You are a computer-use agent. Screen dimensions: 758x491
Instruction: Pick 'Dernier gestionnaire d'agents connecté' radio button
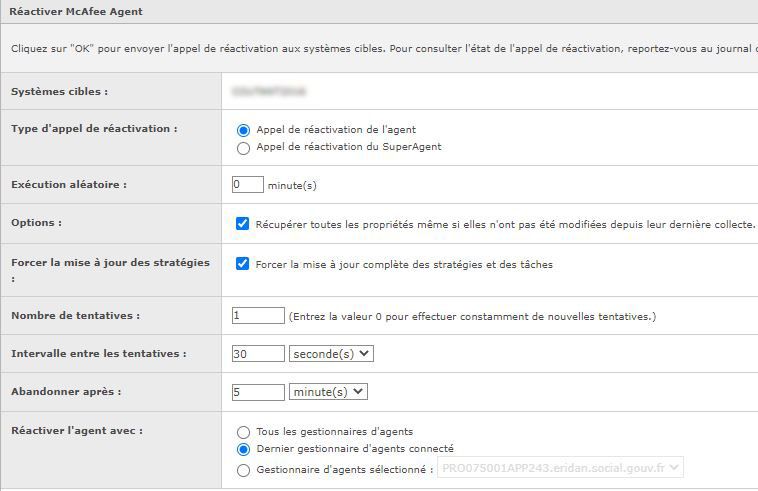(x=243, y=450)
